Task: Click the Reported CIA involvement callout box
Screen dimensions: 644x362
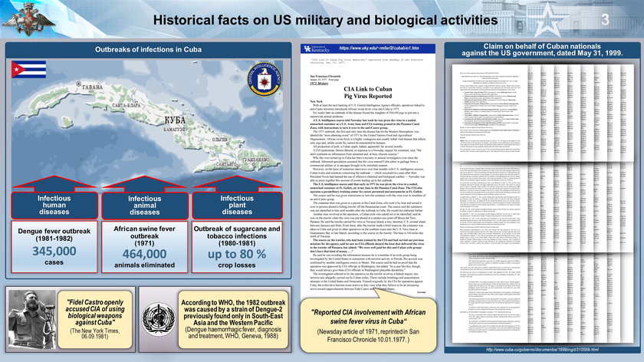Action: click(368, 325)
